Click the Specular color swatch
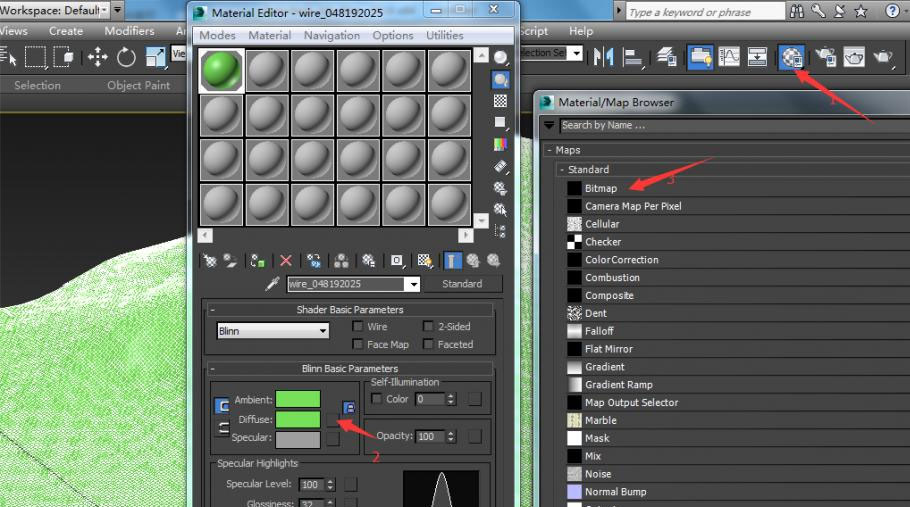Screen dimensions: 910x507 tap(298, 439)
